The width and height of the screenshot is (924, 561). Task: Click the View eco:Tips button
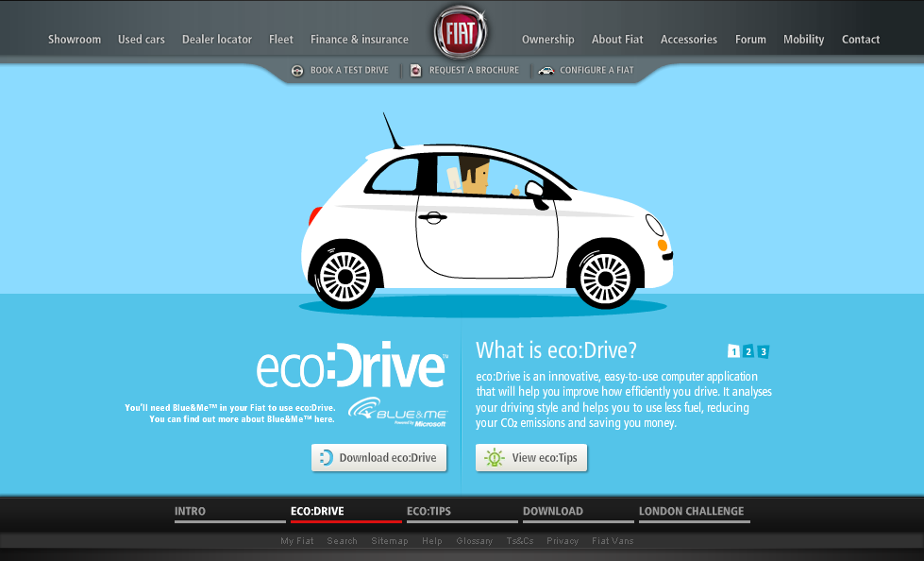[531, 458]
